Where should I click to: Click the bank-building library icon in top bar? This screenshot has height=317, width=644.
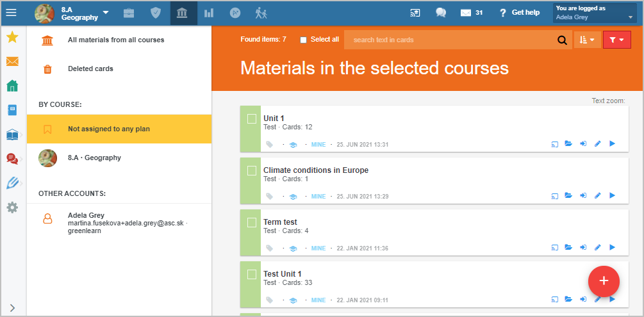(181, 13)
